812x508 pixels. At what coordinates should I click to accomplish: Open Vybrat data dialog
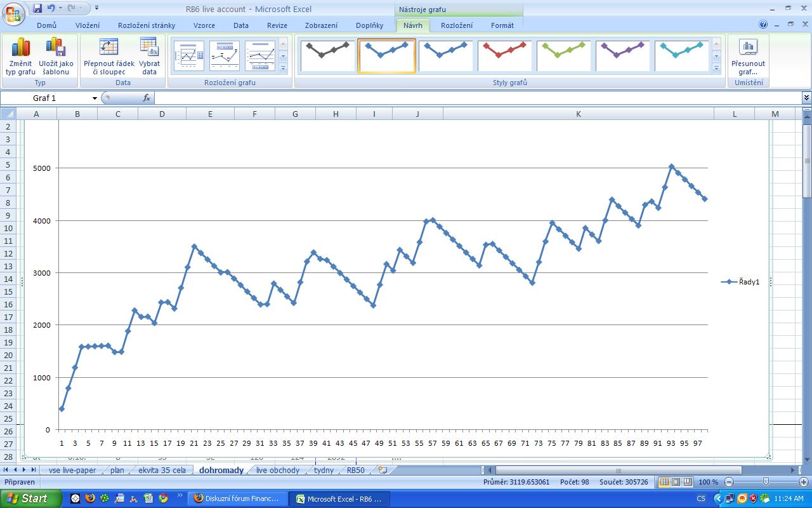pos(150,57)
